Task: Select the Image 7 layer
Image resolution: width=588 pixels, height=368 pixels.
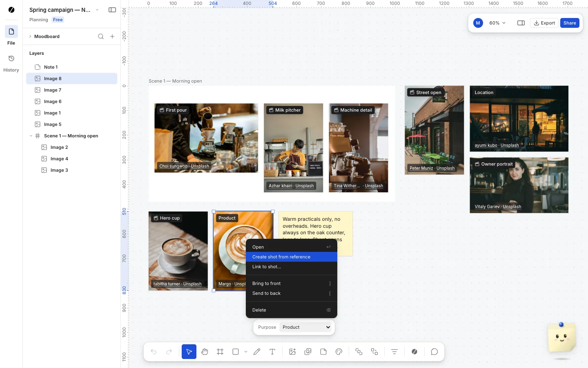Action: click(71, 90)
